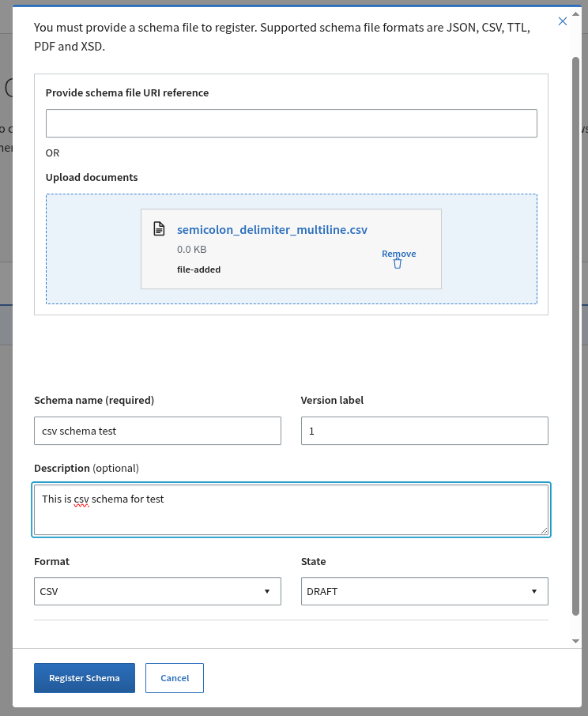Viewport: 588px width, 716px height.
Task: Open semicolon_delimiter_multiline.csv file link
Action: coord(272,230)
